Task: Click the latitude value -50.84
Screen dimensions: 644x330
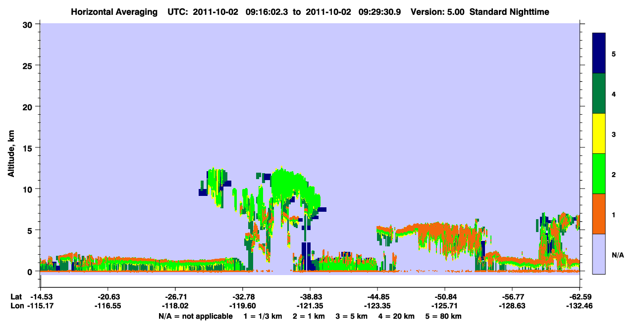Action: 445,297
